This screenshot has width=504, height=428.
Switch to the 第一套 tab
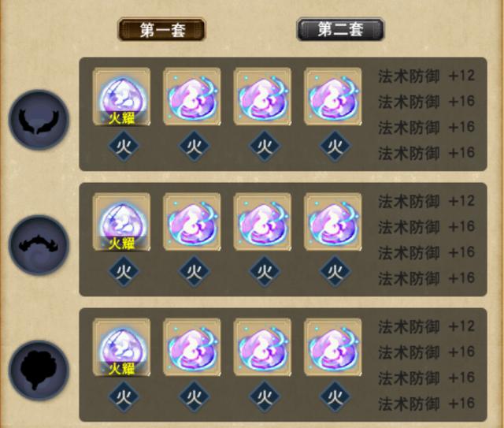pos(161,30)
